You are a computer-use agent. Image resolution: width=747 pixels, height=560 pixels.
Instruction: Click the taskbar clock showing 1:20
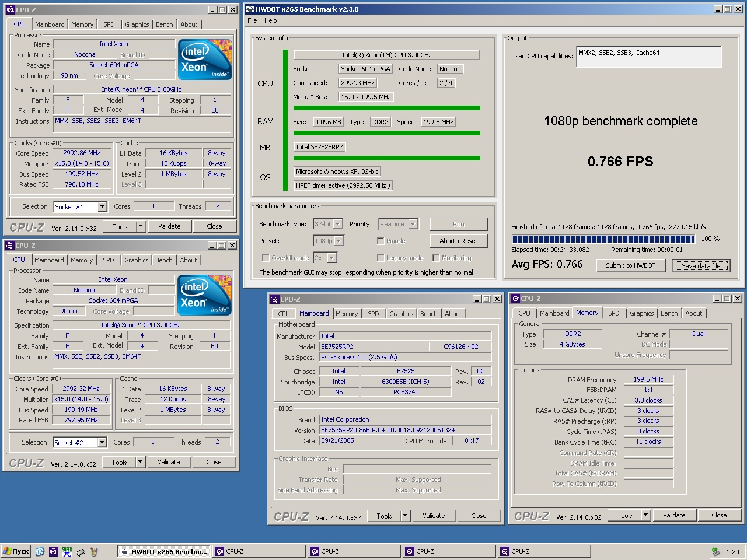pos(732,552)
